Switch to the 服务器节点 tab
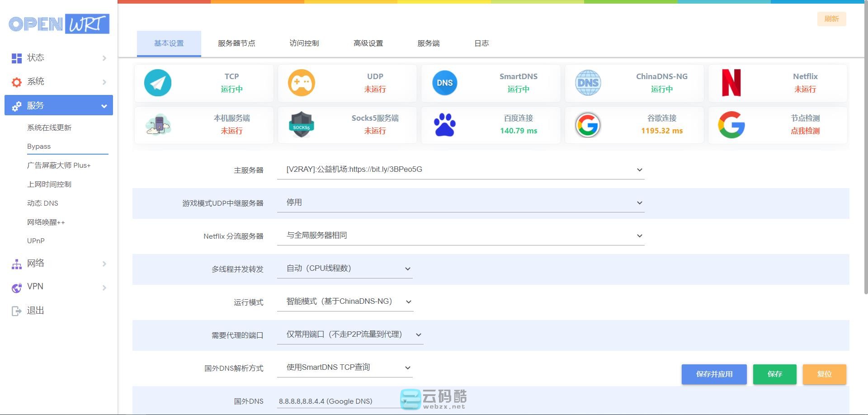The width and height of the screenshot is (868, 415). (x=236, y=43)
